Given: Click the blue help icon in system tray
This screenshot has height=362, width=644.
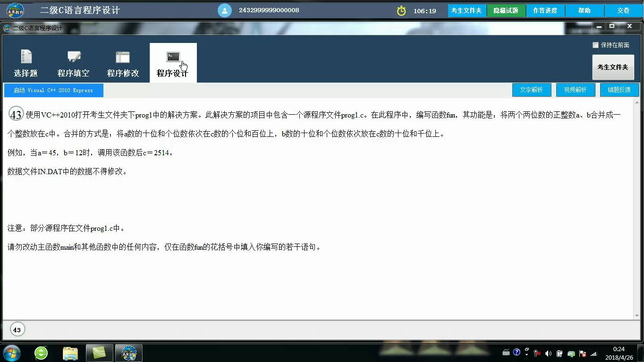Looking at the screenshot, I should coord(517,352).
